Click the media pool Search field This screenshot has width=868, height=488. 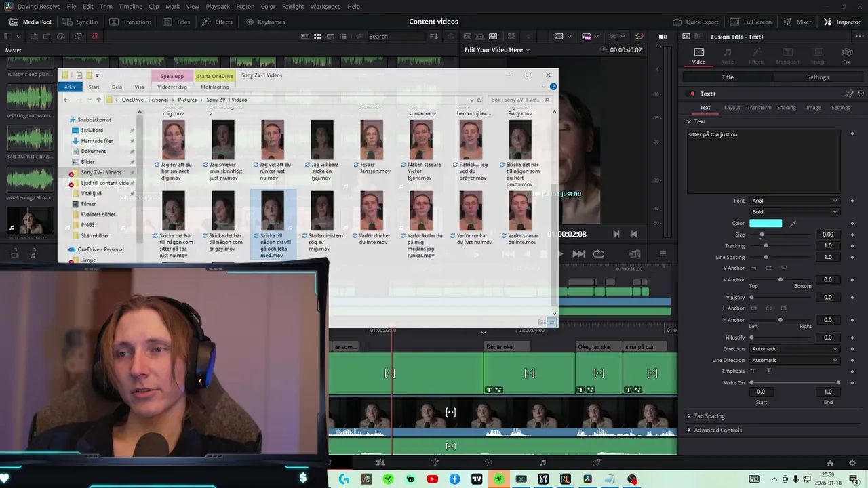pos(397,36)
